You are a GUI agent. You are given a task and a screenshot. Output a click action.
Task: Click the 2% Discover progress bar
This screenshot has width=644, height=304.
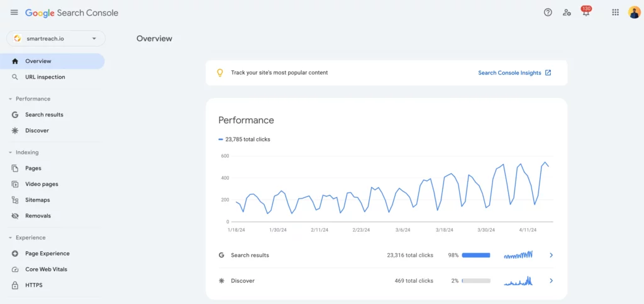[x=476, y=281]
